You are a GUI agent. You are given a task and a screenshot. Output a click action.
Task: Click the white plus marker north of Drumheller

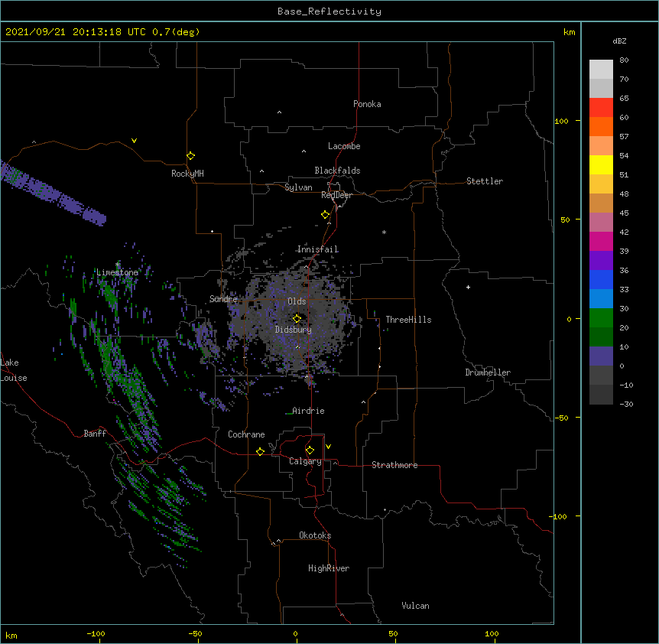pyautogui.click(x=468, y=287)
